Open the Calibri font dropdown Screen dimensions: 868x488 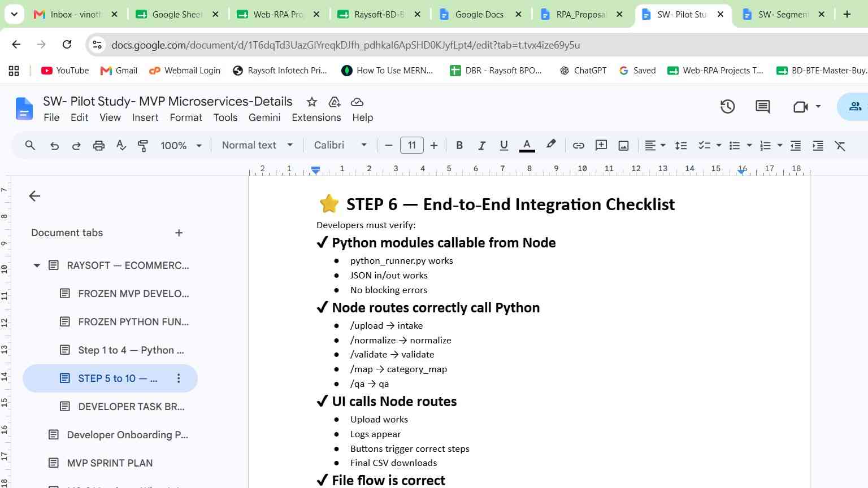pos(340,145)
